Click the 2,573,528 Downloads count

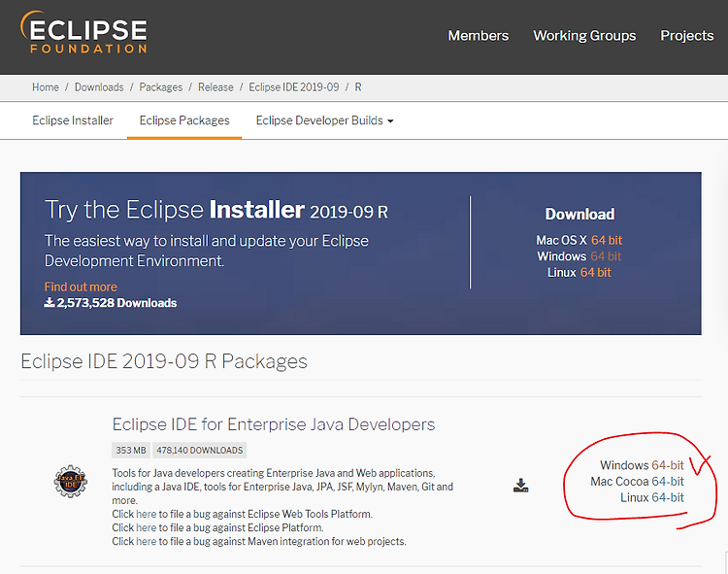click(x=111, y=303)
